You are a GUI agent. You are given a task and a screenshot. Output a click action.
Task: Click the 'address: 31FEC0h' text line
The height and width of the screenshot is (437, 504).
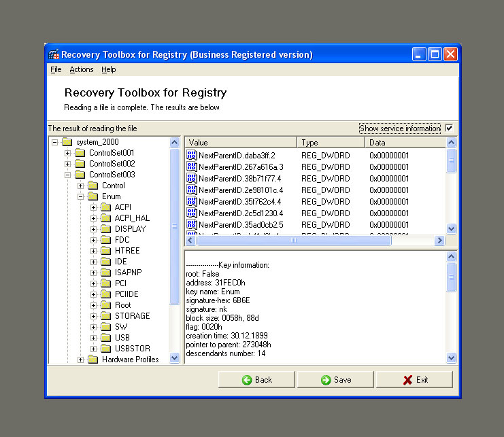(216, 283)
